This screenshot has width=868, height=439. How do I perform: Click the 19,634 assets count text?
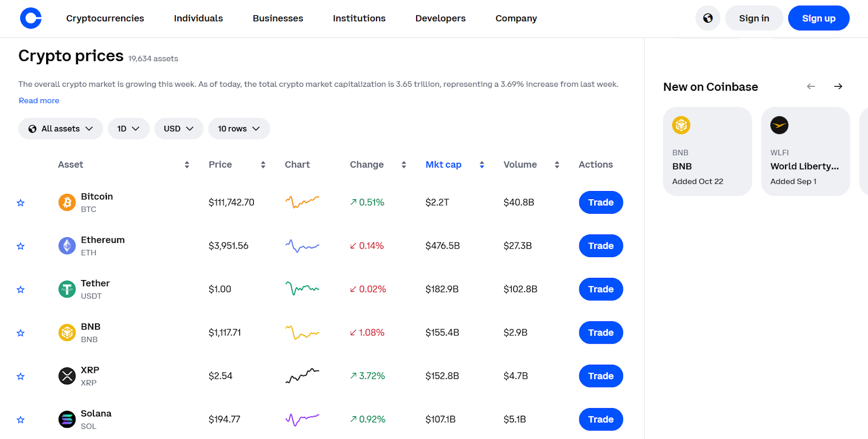[x=154, y=59]
